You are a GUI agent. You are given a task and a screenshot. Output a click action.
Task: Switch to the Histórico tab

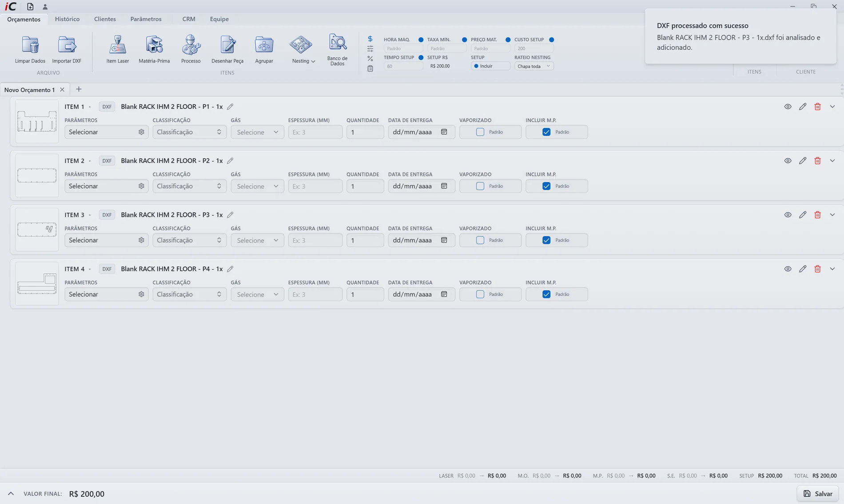point(67,19)
